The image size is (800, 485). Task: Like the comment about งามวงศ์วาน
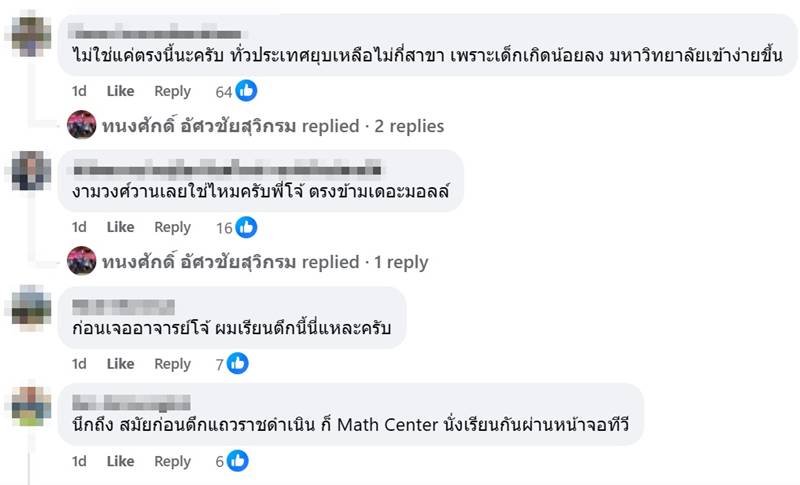(x=120, y=227)
